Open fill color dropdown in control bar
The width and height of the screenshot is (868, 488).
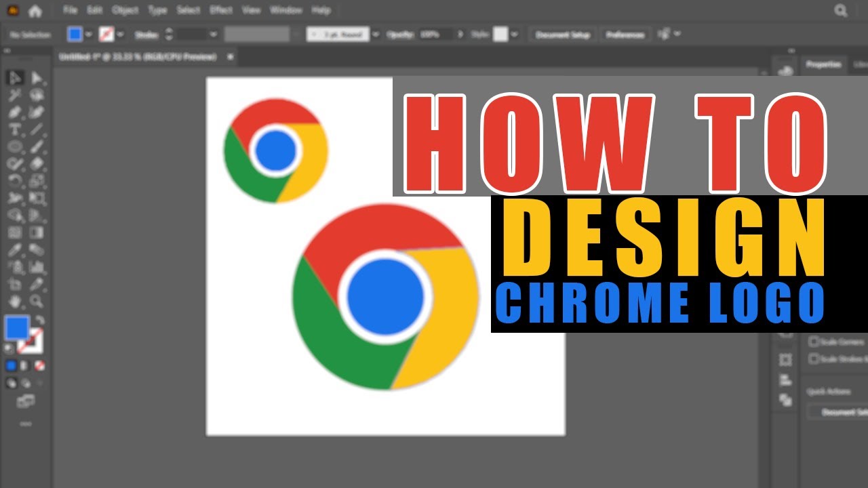coord(89,35)
